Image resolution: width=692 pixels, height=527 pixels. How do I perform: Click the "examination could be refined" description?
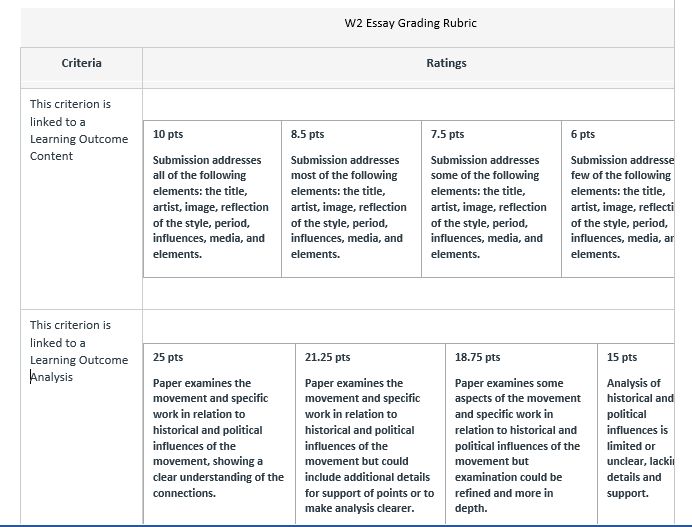tap(518, 446)
